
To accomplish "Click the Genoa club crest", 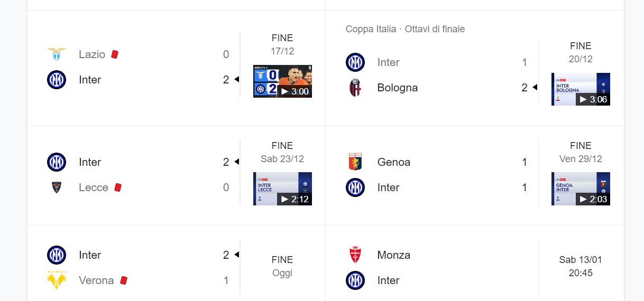I will [355, 162].
